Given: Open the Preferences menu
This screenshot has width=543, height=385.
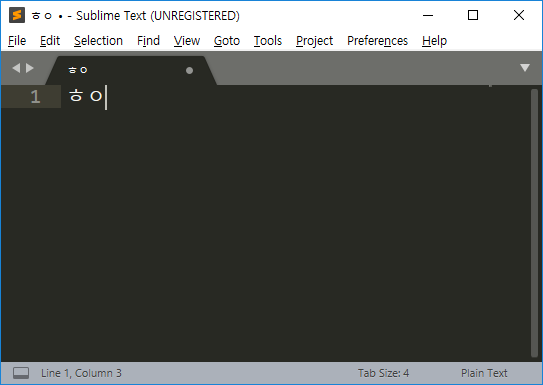Looking at the screenshot, I should click(x=377, y=41).
